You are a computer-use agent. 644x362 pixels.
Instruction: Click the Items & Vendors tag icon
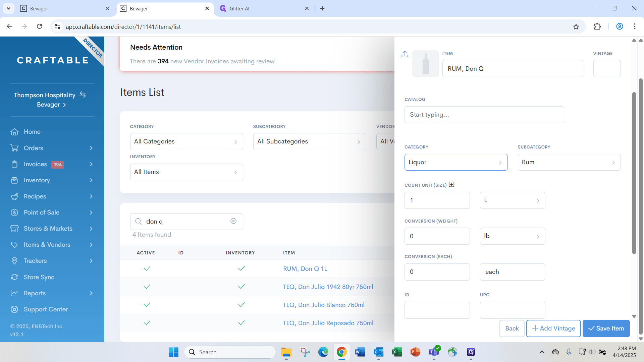(x=14, y=245)
